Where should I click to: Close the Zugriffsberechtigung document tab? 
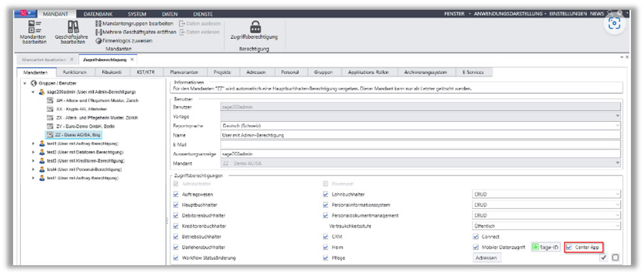point(132,60)
